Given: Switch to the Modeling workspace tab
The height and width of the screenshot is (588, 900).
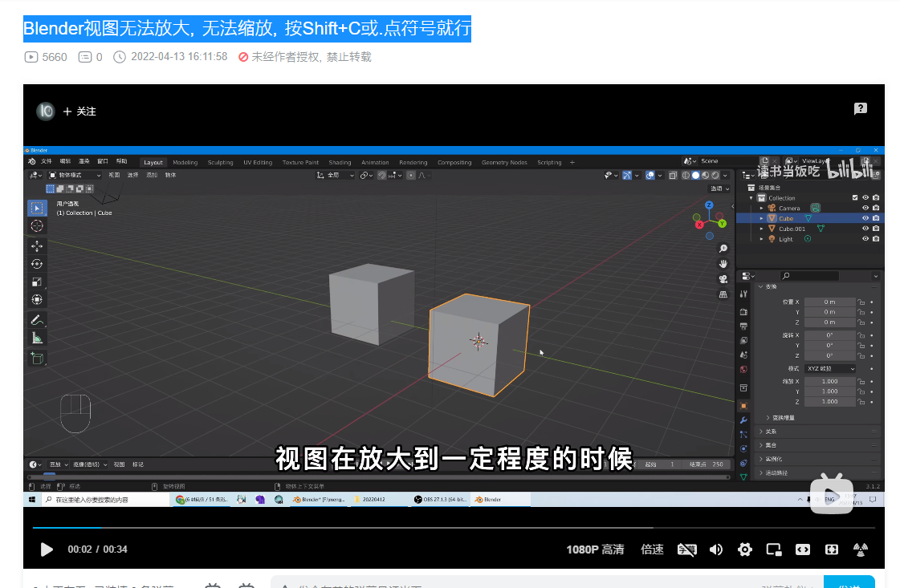Looking at the screenshot, I should [x=185, y=162].
